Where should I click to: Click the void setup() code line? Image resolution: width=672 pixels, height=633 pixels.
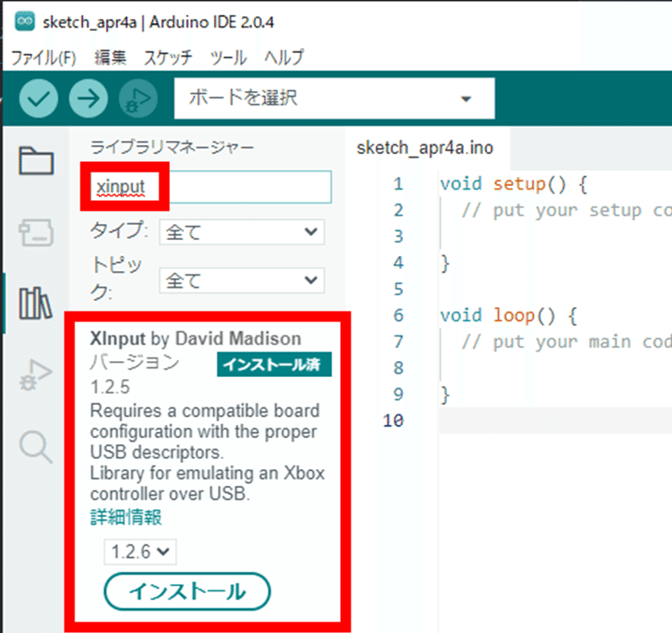coord(514,184)
